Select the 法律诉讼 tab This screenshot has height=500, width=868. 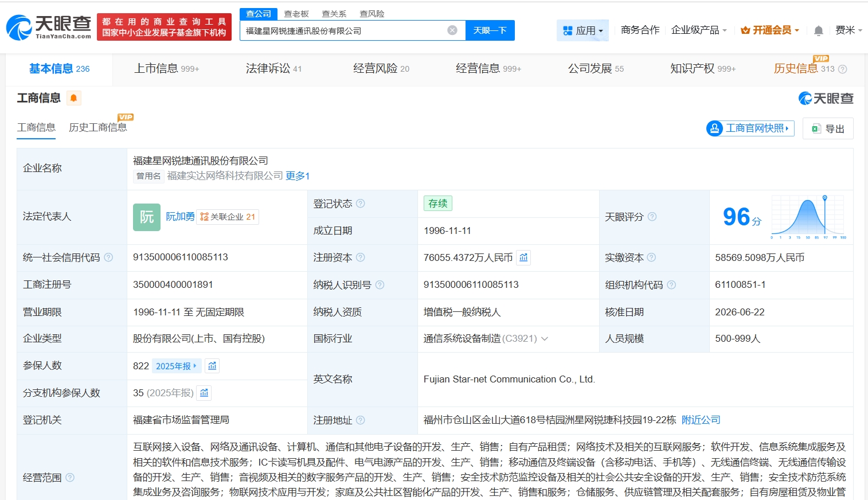(273, 69)
